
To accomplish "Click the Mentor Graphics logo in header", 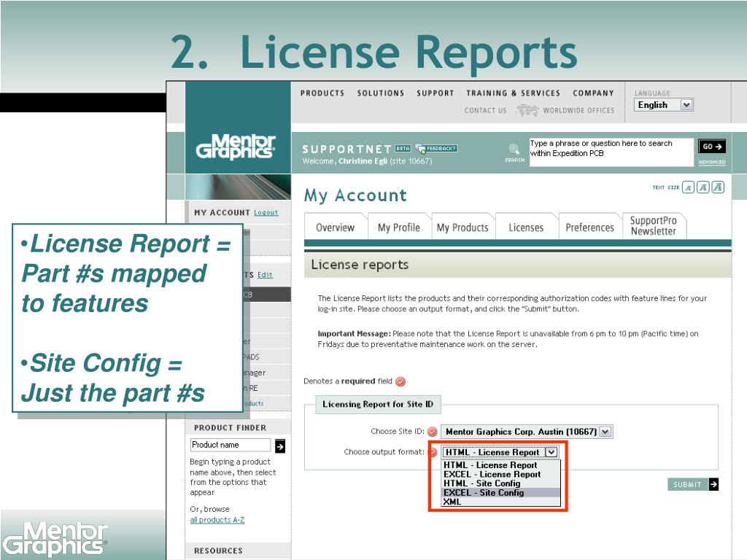I will [236, 146].
